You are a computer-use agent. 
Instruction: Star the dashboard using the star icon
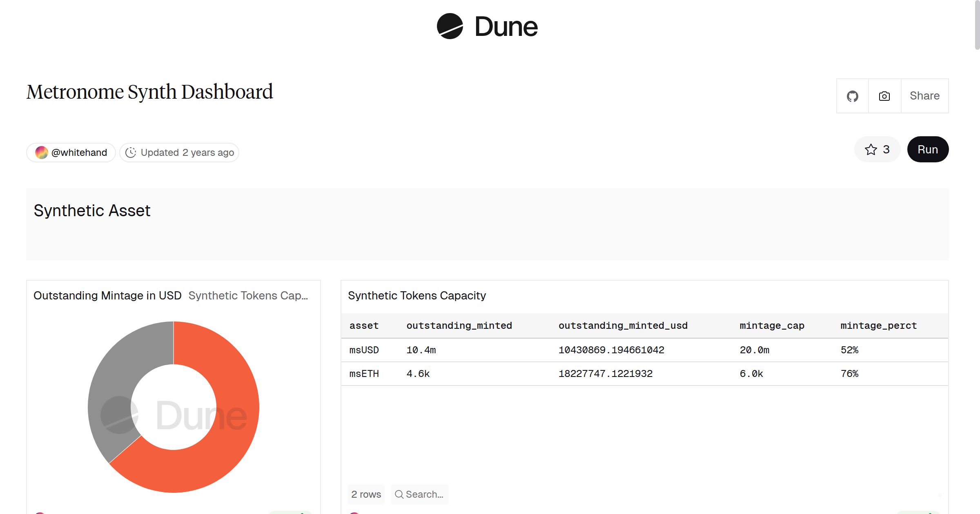pos(871,149)
